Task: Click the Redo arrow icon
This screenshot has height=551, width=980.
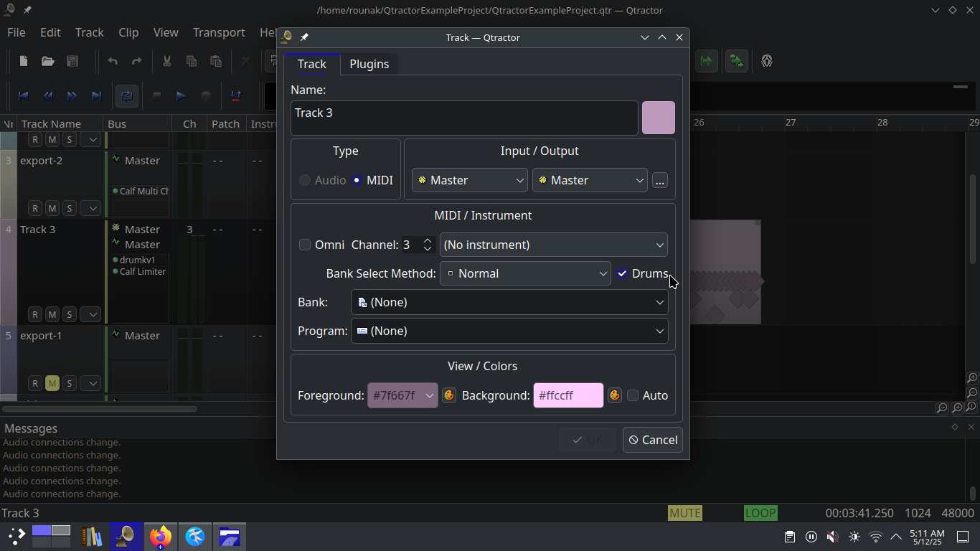Action: tap(136, 61)
